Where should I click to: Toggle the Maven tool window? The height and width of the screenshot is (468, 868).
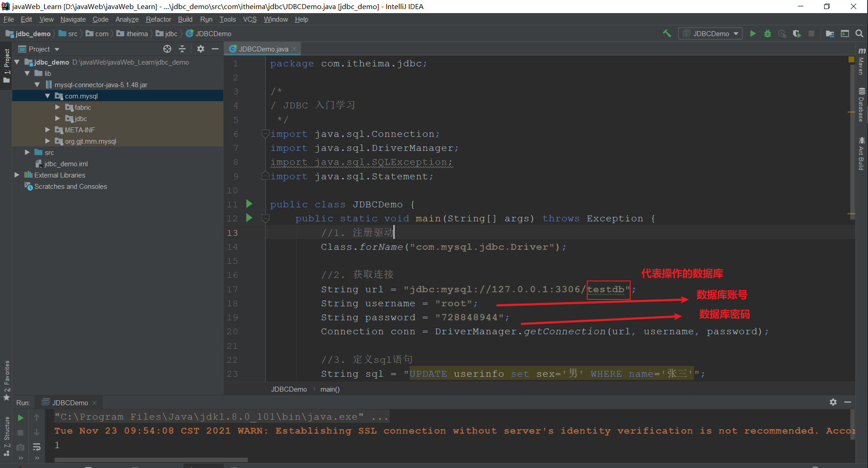(x=862, y=61)
